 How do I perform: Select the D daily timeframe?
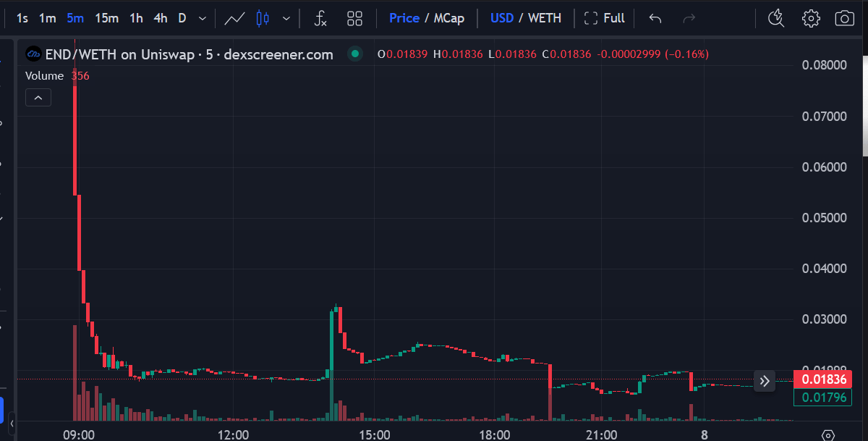182,18
